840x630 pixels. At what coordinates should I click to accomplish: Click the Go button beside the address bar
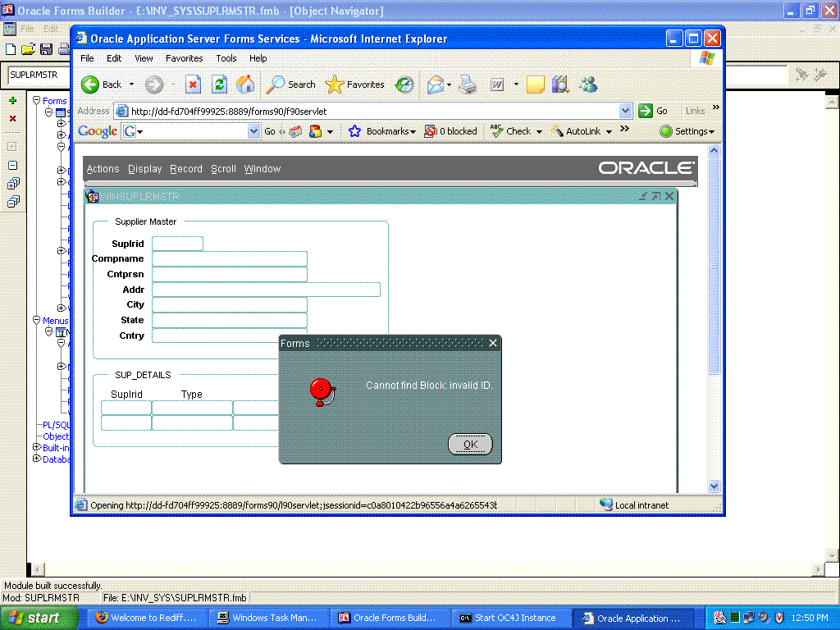point(654,111)
